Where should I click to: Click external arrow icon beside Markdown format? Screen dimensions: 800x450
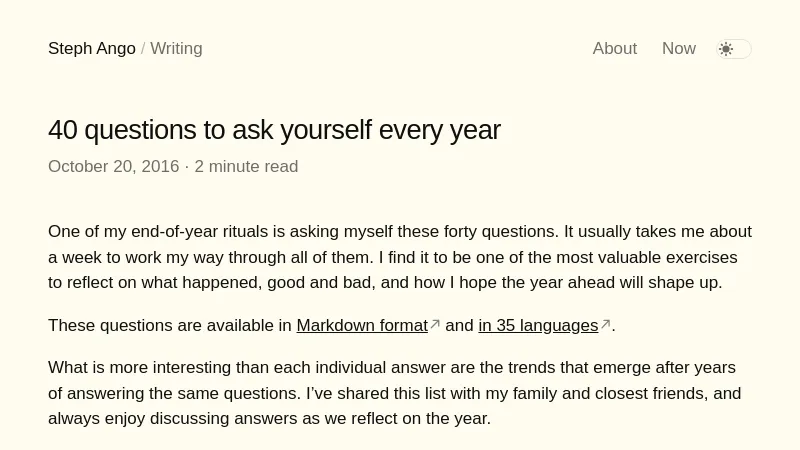coord(435,324)
